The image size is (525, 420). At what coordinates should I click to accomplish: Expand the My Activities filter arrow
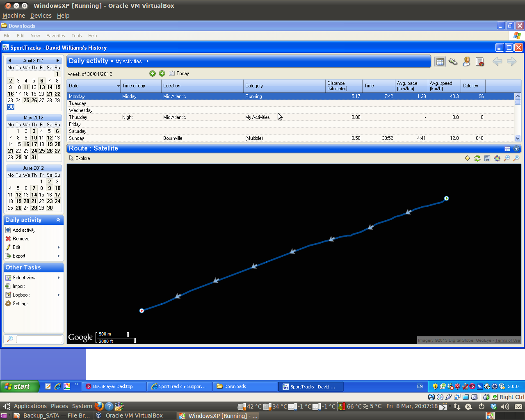(147, 62)
